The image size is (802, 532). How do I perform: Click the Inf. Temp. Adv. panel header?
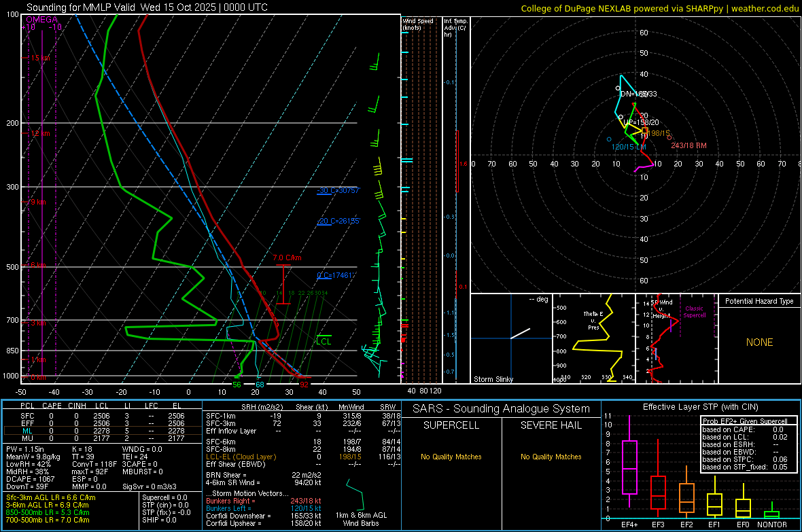tap(455, 28)
